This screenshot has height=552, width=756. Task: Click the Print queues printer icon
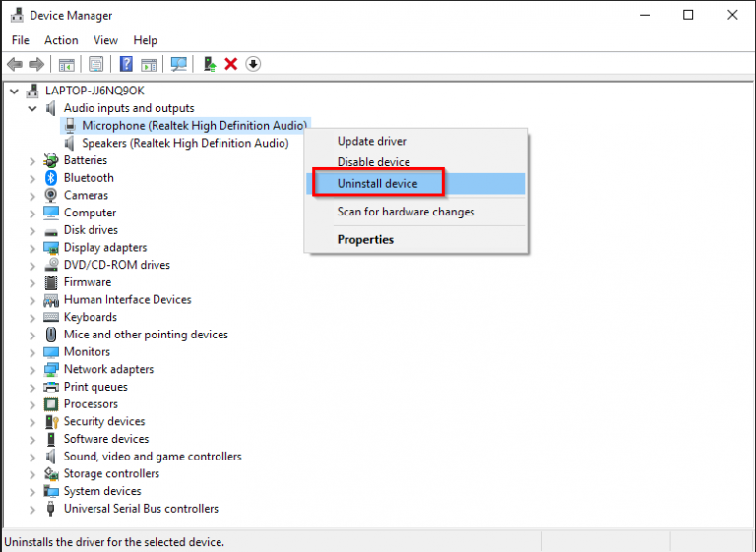tap(50, 387)
